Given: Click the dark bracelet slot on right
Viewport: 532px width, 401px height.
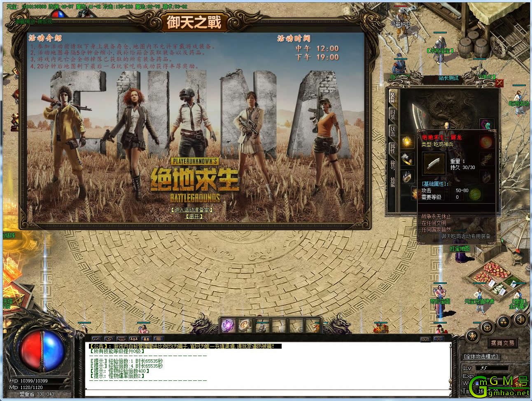Looking at the screenshot, I should 486,159.
